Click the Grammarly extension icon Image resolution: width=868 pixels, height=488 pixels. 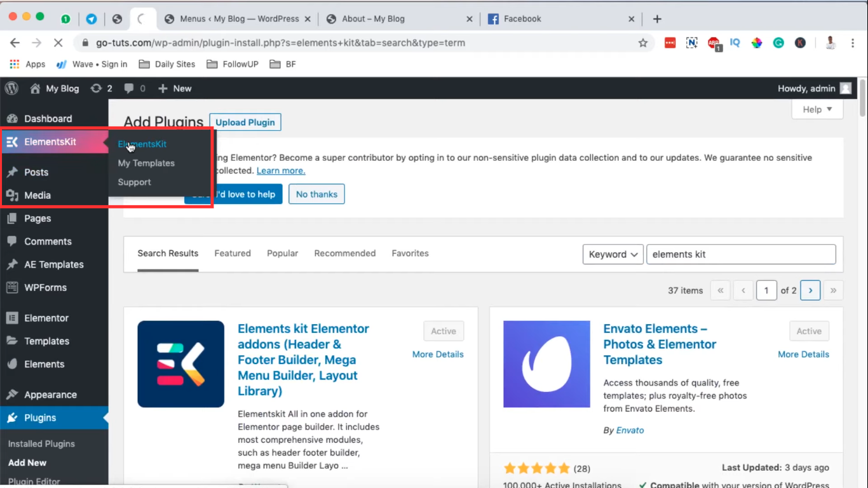778,43
